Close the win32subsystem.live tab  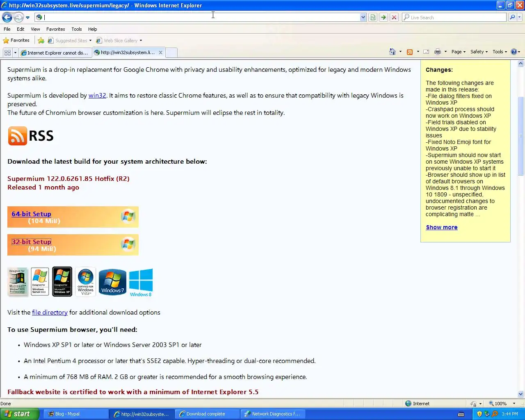[160, 52]
